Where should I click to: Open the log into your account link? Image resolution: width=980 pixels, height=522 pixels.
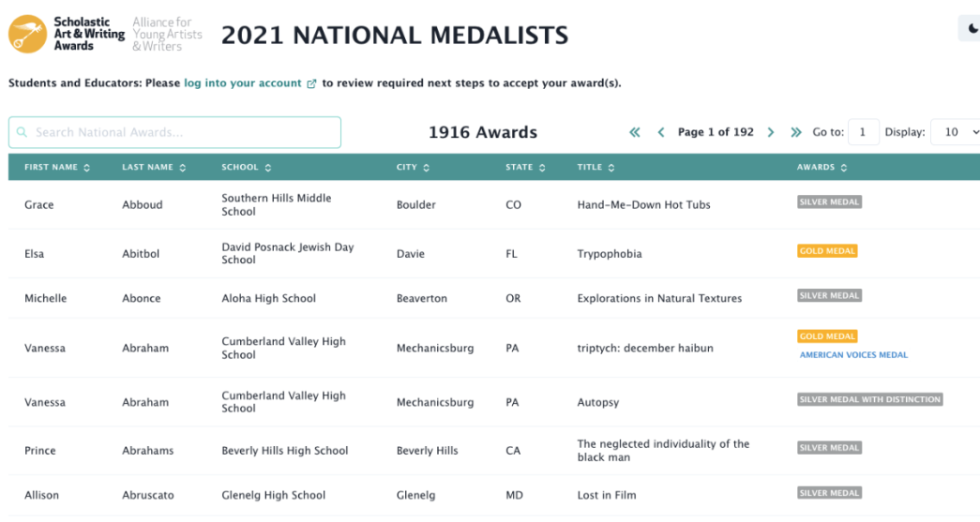243,83
